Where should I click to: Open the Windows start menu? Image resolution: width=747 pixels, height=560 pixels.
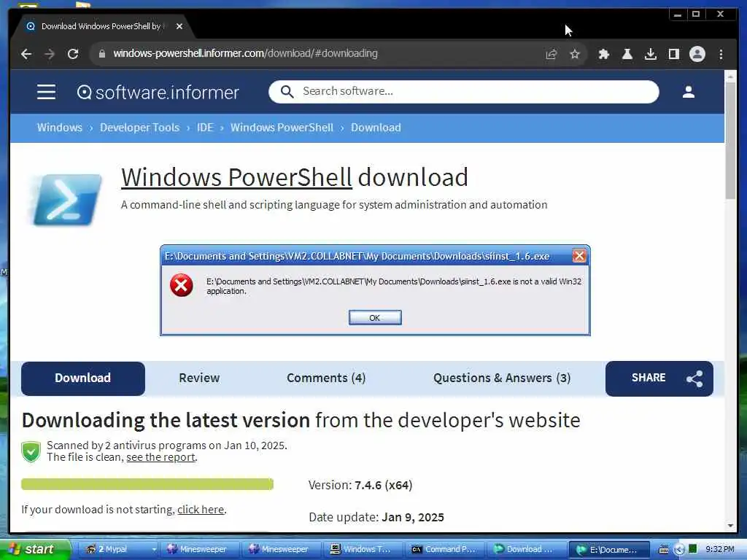(35, 549)
